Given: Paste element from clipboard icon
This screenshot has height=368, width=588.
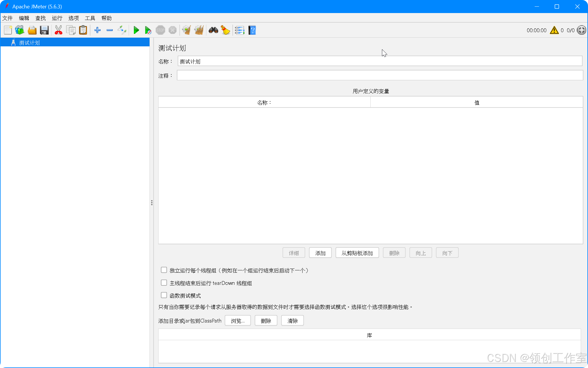Looking at the screenshot, I should pos(83,30).
